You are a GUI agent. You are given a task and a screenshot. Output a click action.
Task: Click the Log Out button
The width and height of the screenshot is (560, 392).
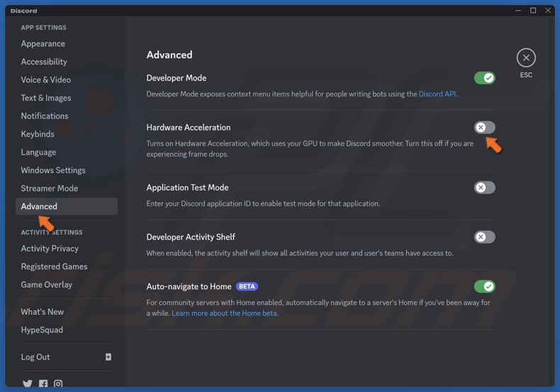click(x=67, y=357)
